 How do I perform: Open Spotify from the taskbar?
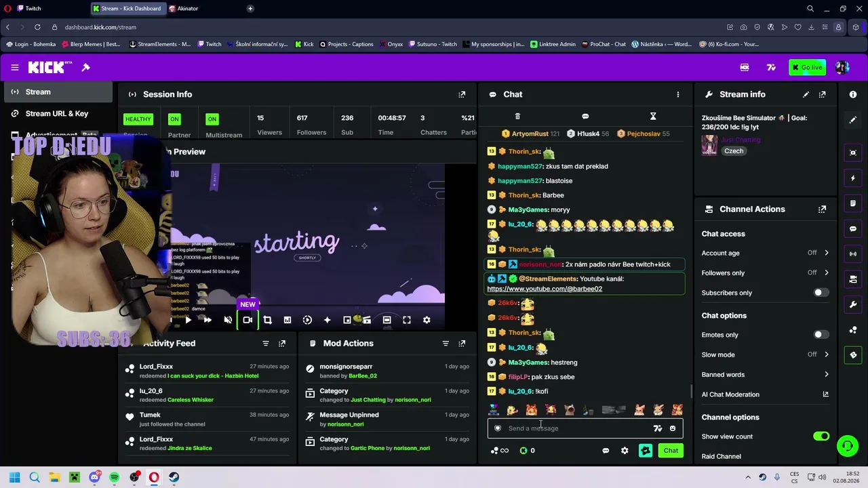click(115, 477)
